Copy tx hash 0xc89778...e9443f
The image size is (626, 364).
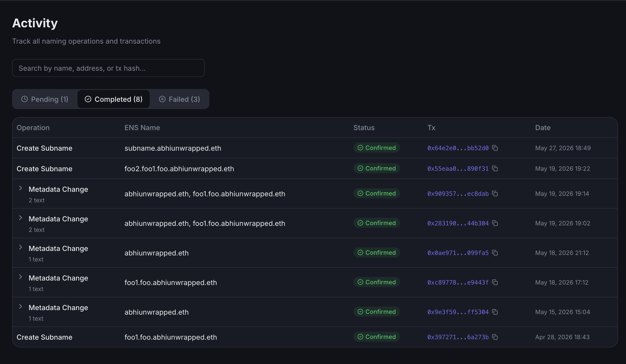(495, 283)
